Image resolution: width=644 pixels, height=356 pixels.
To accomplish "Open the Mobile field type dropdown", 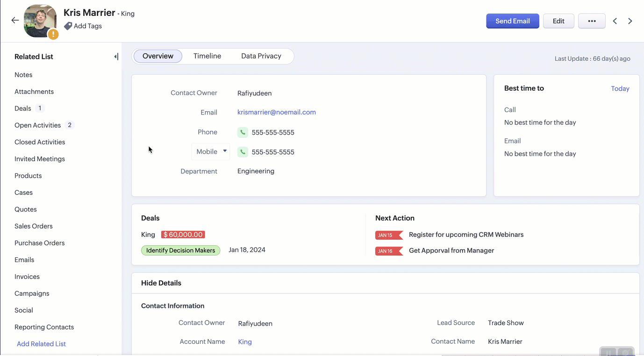I will coord(211,151).
